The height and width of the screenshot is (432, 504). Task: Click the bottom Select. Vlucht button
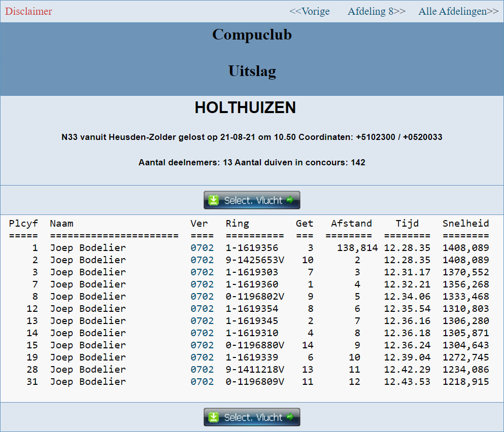[252, 417]
